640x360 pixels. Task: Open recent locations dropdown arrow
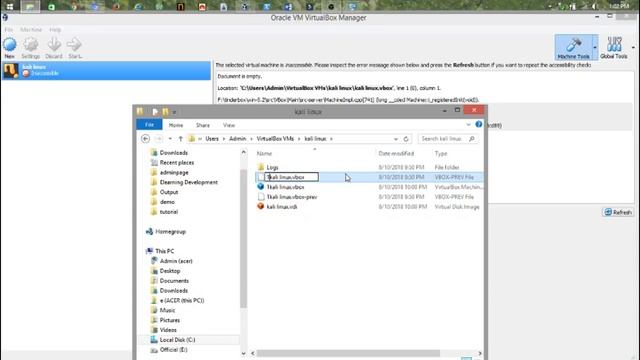click(170, 139)
